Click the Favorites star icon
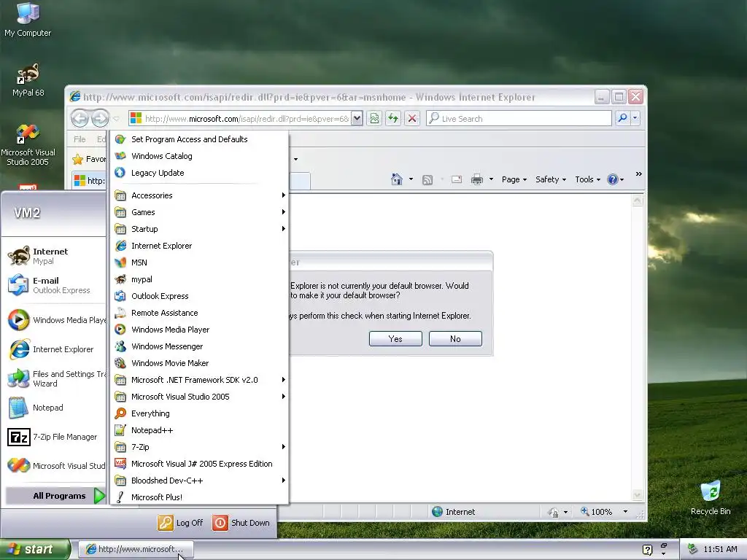Viewport: 747px width, 560px height. (x=77, y=159)
